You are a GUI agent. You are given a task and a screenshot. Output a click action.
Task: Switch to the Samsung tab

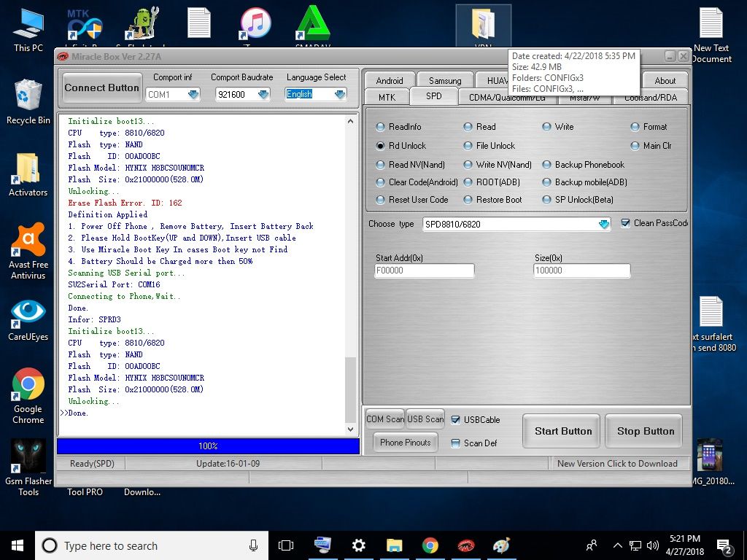(445, 80)
